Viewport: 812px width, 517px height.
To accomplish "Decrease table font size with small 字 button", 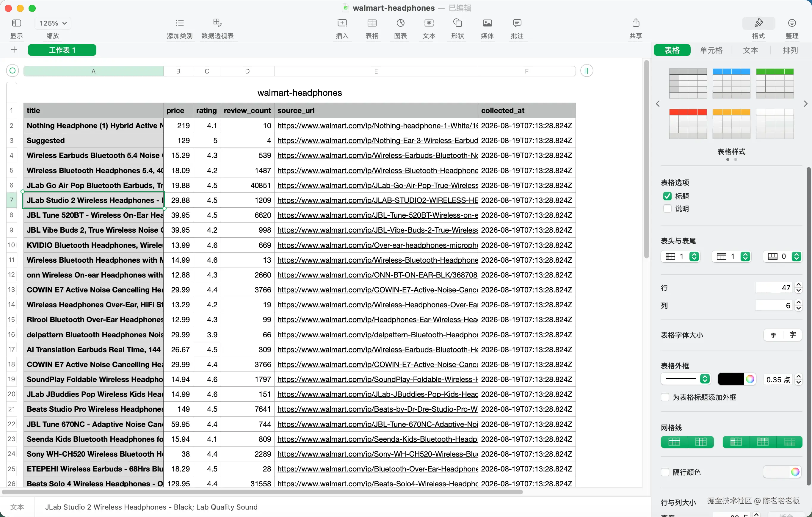I will pos(773,335).
